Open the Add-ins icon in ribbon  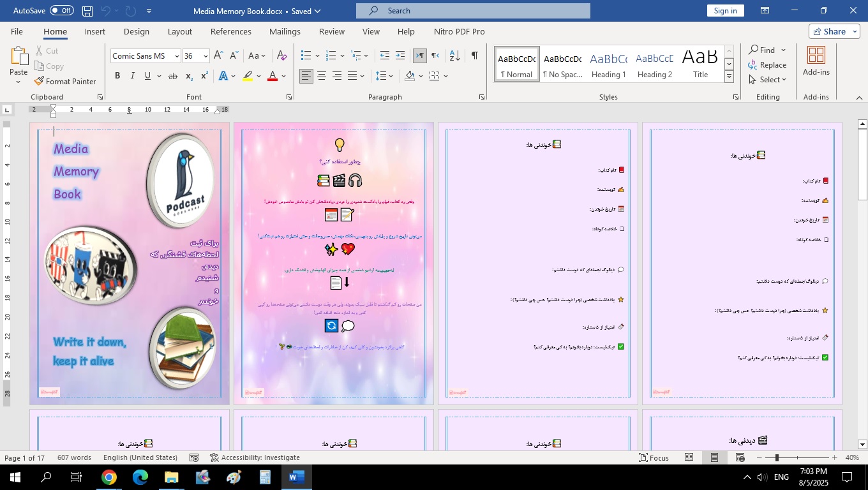[816, 61]
